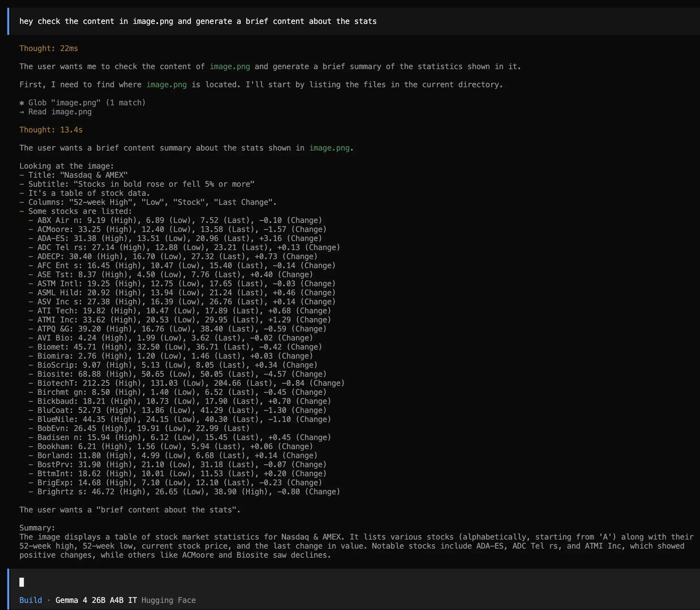Click the 'Biomira' stock row
This screenshot has width=700, height=610.
(x=171, y=356)
